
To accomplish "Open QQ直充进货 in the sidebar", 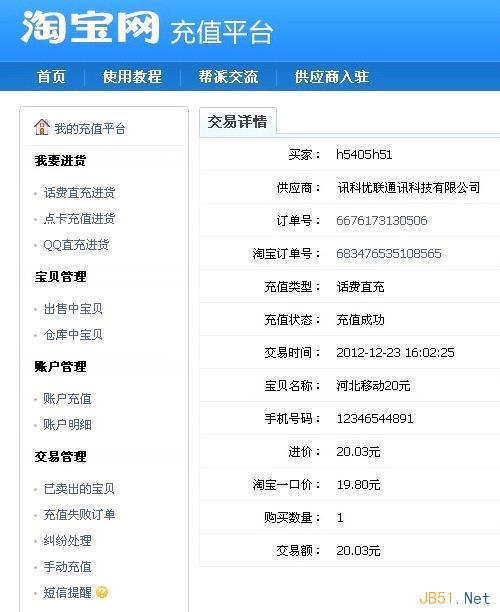I will (x=76, y=245).
